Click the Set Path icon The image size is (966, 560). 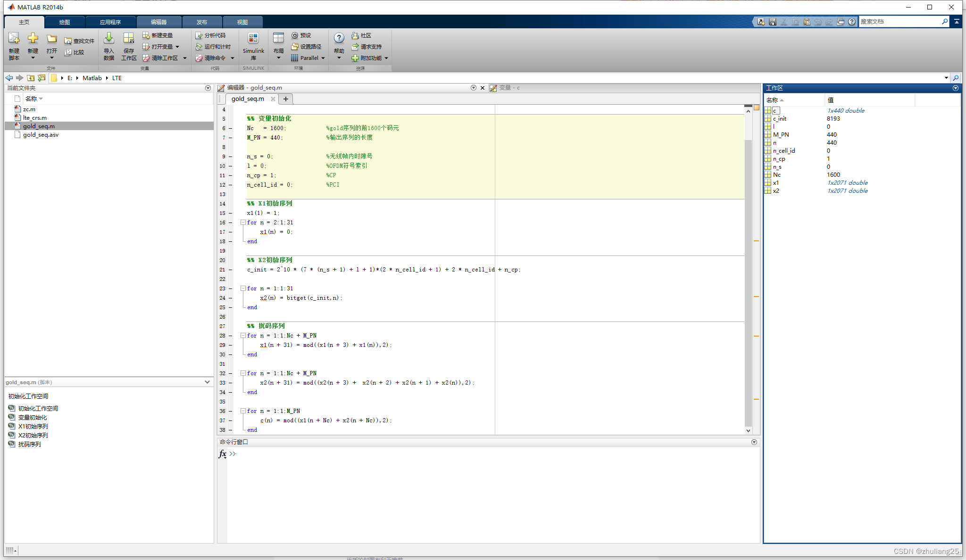click(295, 47)
